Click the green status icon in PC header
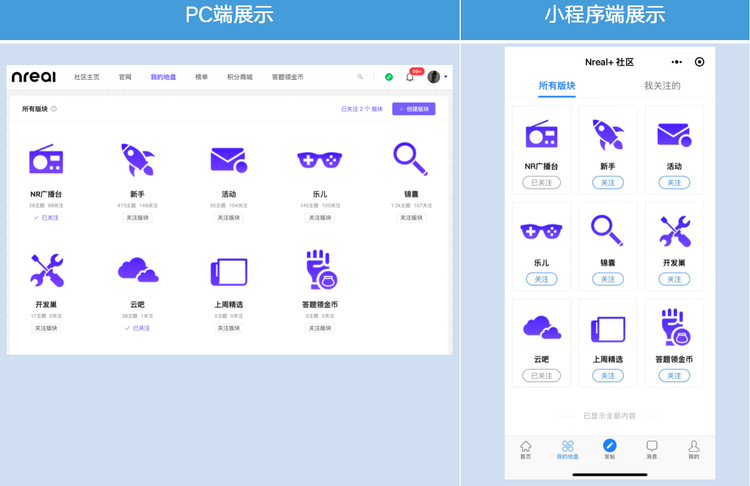Image resolution: width=750 pixels, height=486 pixels. pyautogui.click(x=389, y=77)
